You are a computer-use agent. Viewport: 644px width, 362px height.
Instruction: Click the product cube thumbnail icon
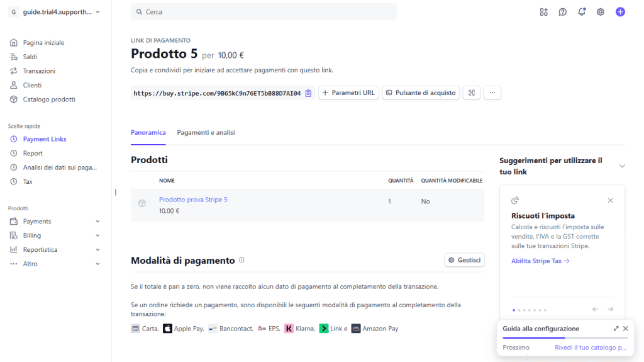[x=142, y=203]
